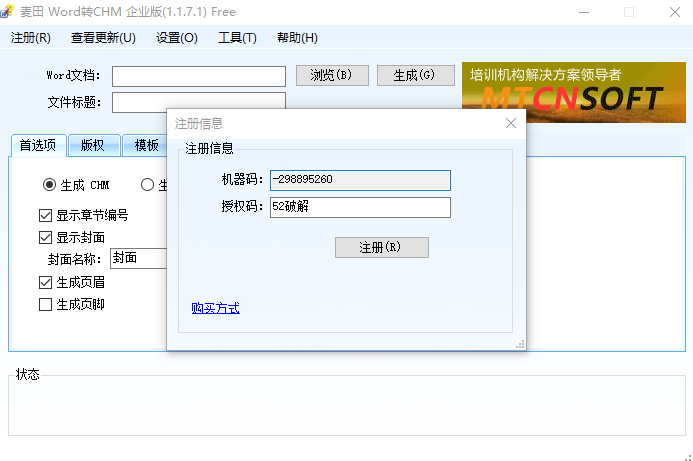
Task: Open the 设置(O) menu
Action: 176,38
